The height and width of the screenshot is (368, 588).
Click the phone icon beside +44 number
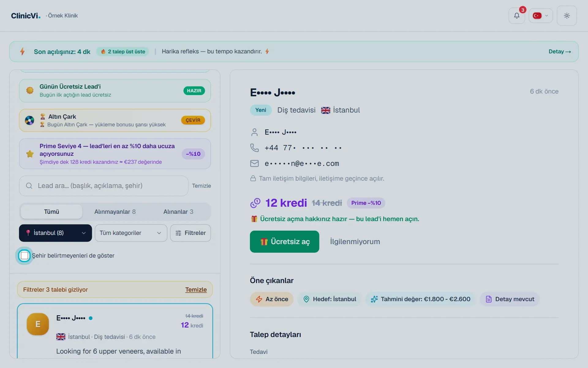pyautogui.click(x=254, y=148)
